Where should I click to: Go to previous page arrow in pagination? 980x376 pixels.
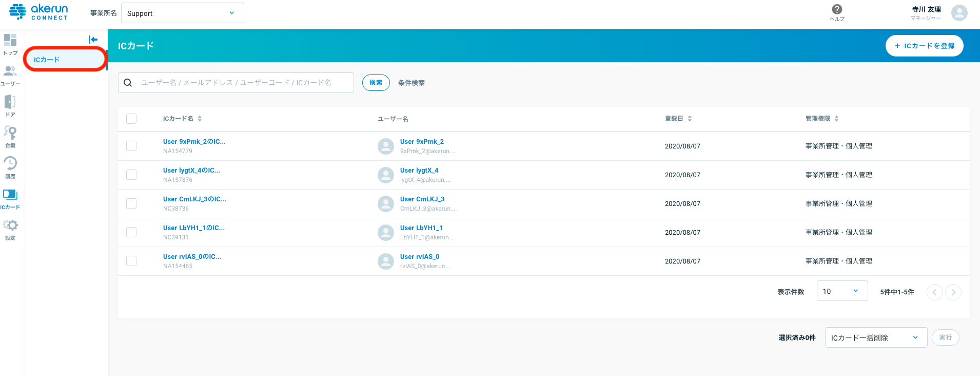(x=934, y=292)
